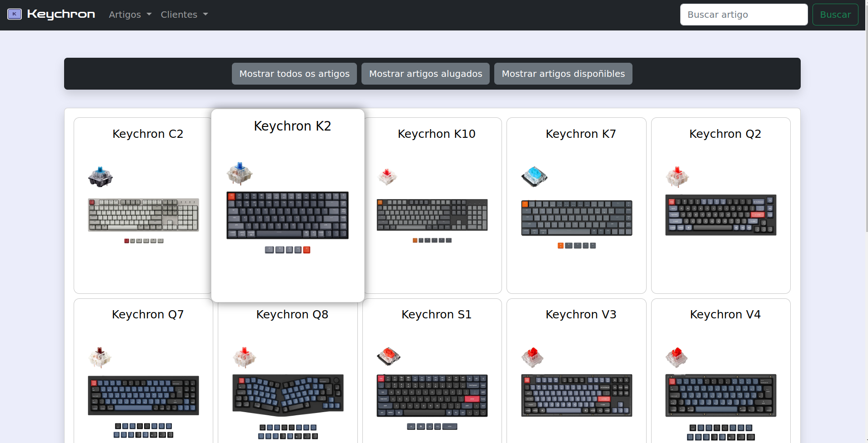Click the red switch icon on Keychron S1
This screenshot has height=443, width=868.
[388, 357]
